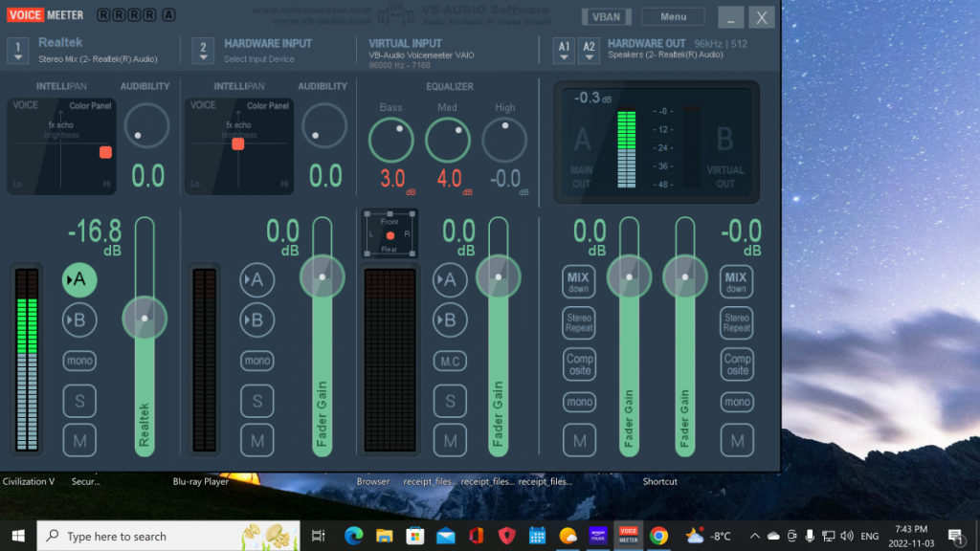The width and height of the screenshot is (980, 551).
Task: Mute the Virtual Input strip
Action: click(450, 441)
